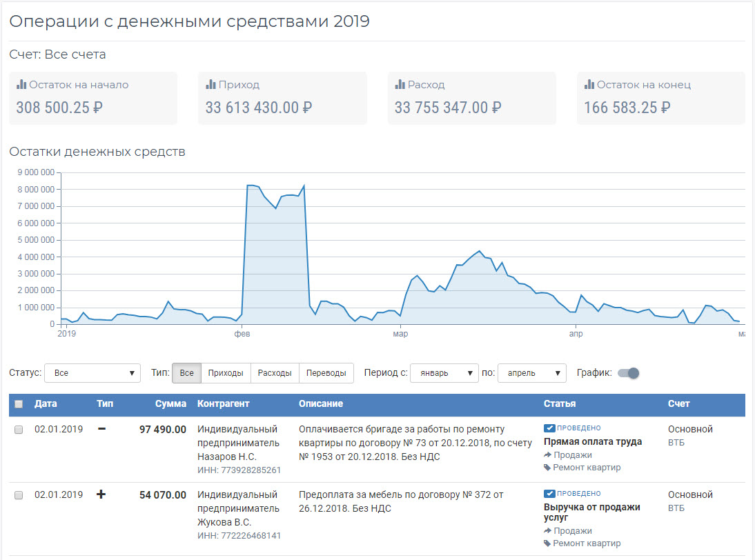Click the plus income icon on the 54 070.00 row
Image resolution: width=755 pixels, height=560 pixels.
101,494
